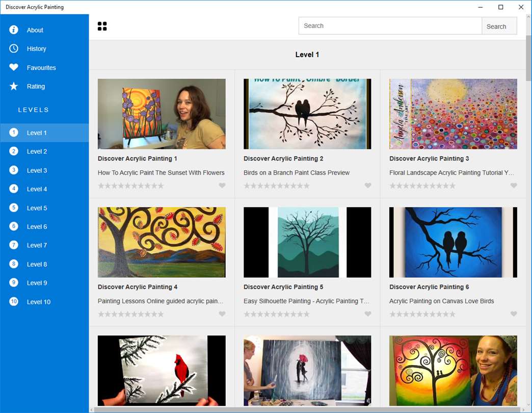Open the blue love birds thumbnail
532x413 pixels.
(x=454, y=242)
